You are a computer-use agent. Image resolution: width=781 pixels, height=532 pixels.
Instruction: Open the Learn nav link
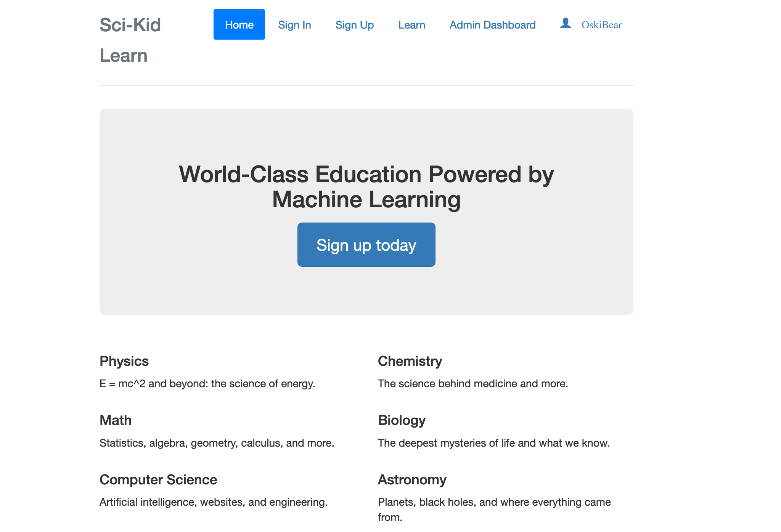coord(411,25)
